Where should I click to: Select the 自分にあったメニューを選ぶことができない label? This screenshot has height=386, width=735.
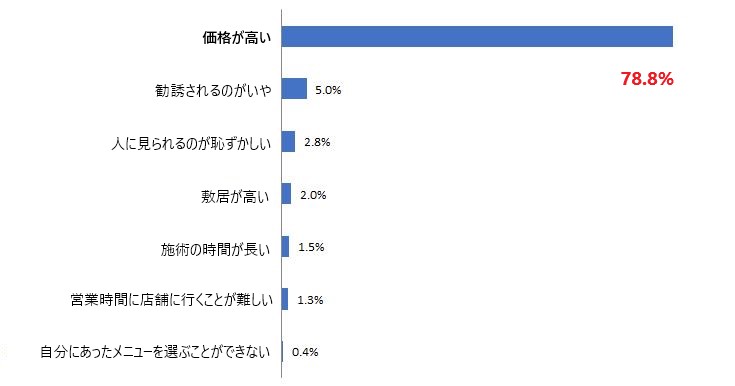155,351
